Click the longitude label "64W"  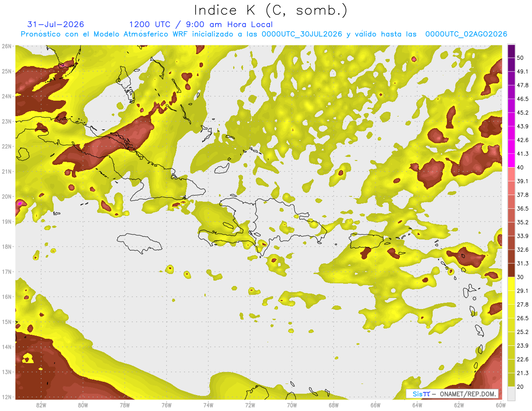point(417,405)
